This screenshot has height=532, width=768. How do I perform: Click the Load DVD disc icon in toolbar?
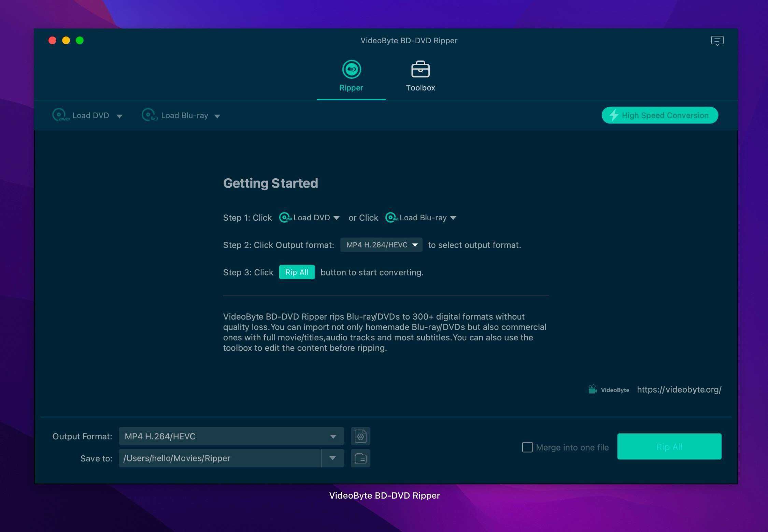61,115
